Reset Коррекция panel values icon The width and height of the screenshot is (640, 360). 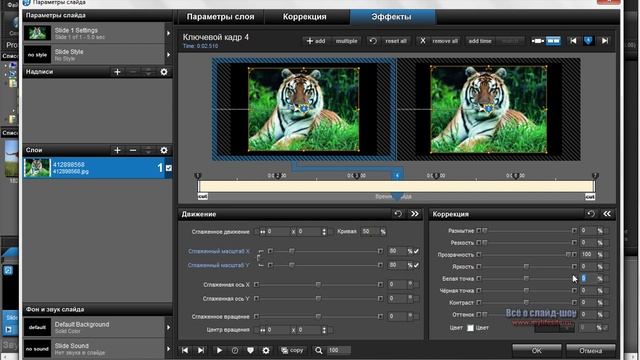pos(591,214)
